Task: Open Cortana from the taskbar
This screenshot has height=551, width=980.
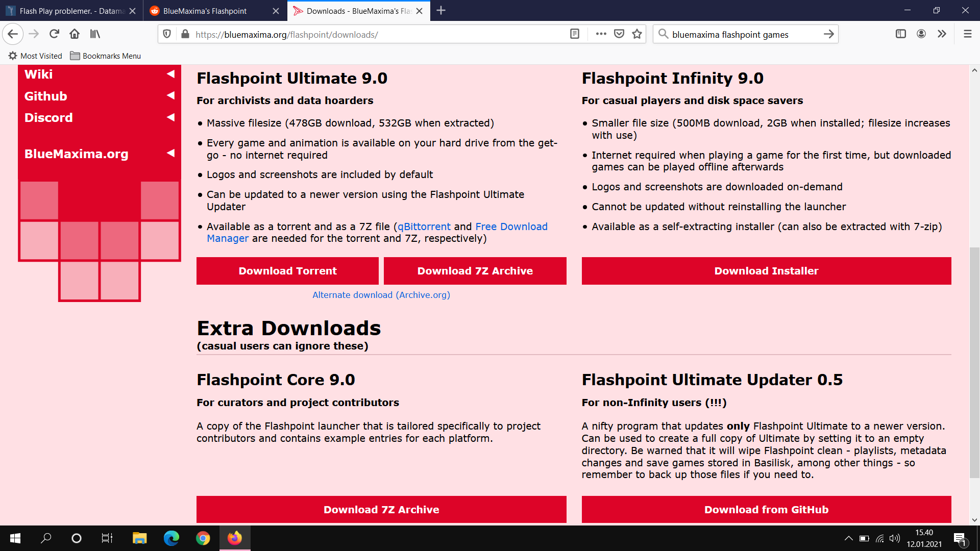Action: (x=77, y=538)
